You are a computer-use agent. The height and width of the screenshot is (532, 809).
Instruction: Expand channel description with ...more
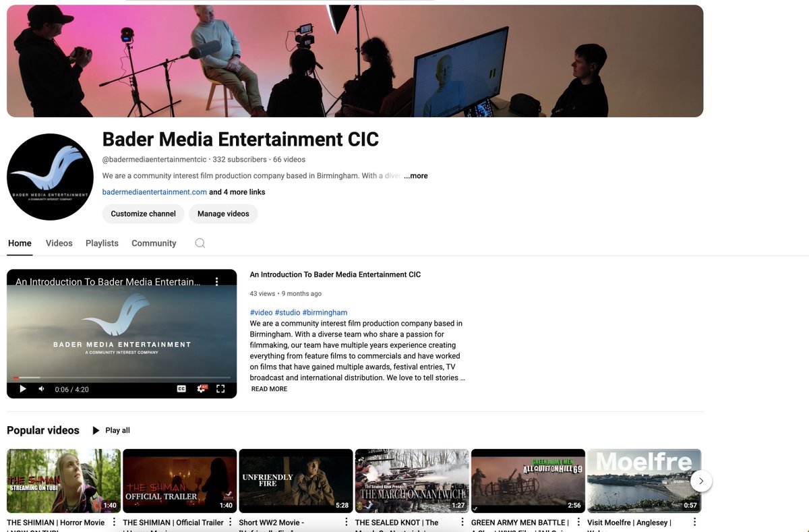pos(416,176)
